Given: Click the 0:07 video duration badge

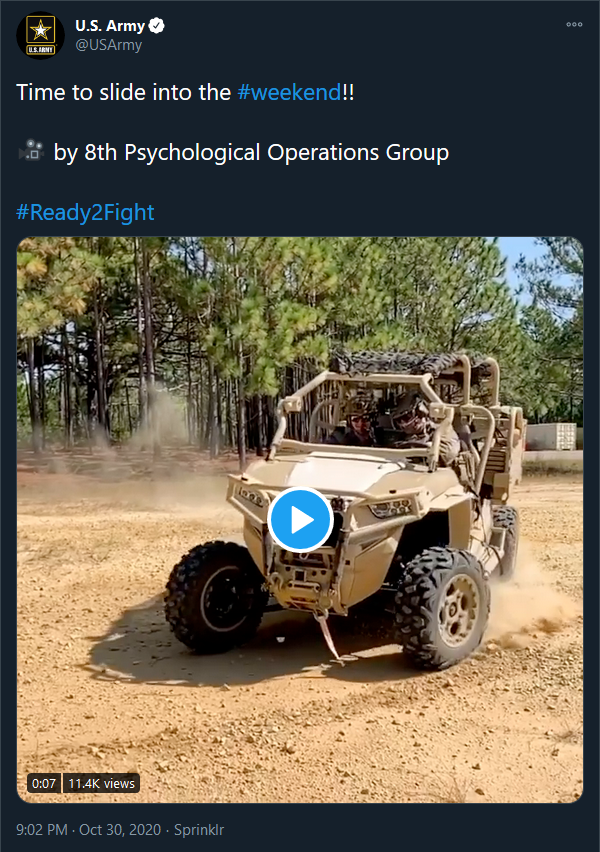Looking at the screenshot, I should pos(44,783).
